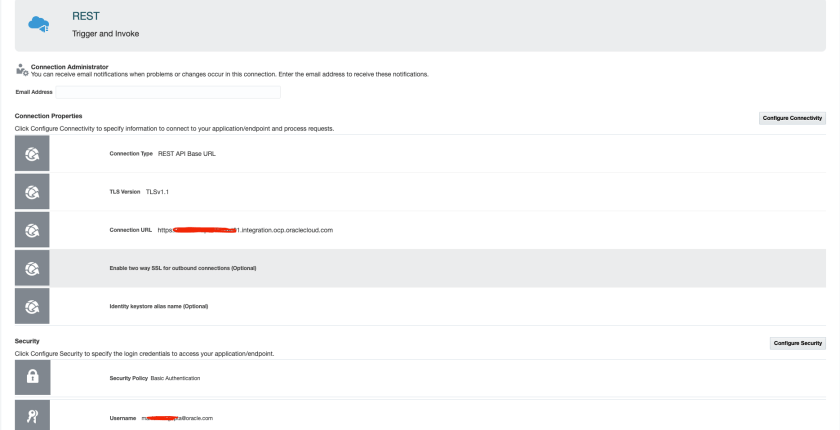Click the icon beside Connection URL
This screenshot has width=840, height=430.
[x=31, y=230]
